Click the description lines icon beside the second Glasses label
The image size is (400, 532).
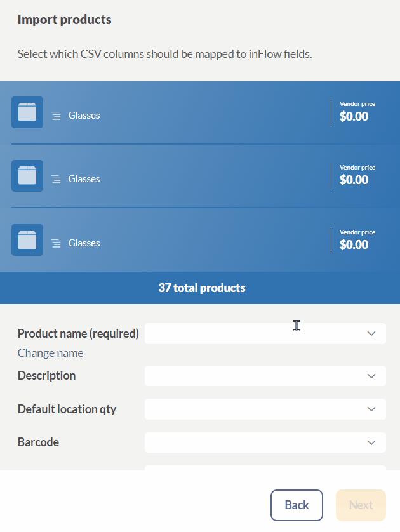coord(56,180)
